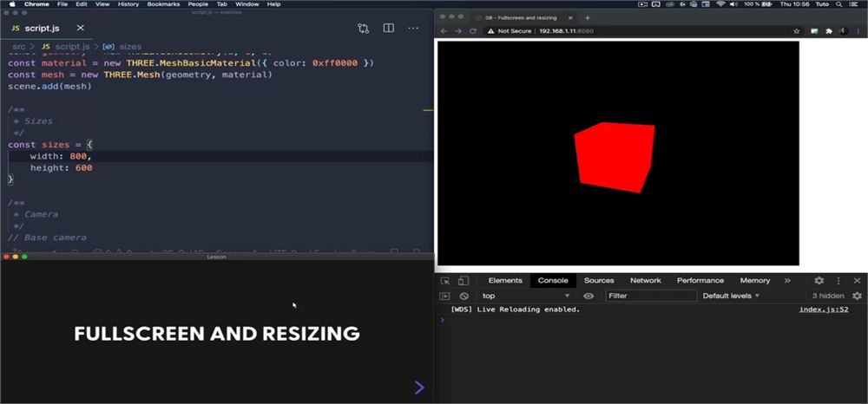Open the Default levels dropdown
This screenshot has width=868, height=404.
click(731, 296)
